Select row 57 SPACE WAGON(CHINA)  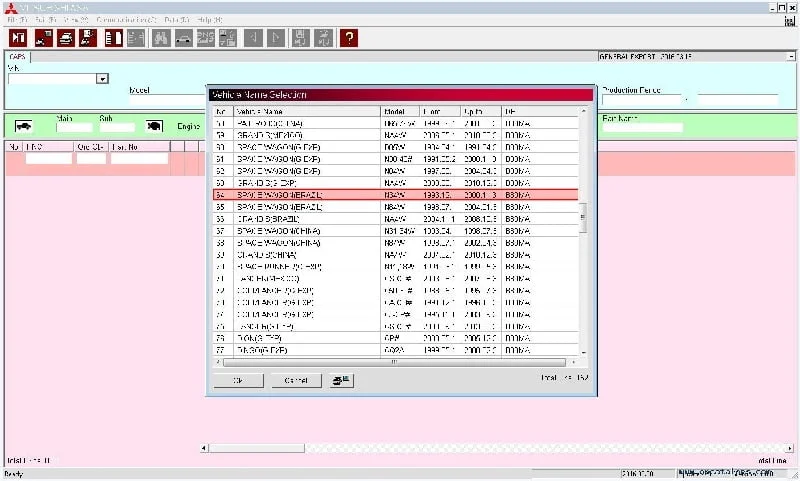point(395,231)
